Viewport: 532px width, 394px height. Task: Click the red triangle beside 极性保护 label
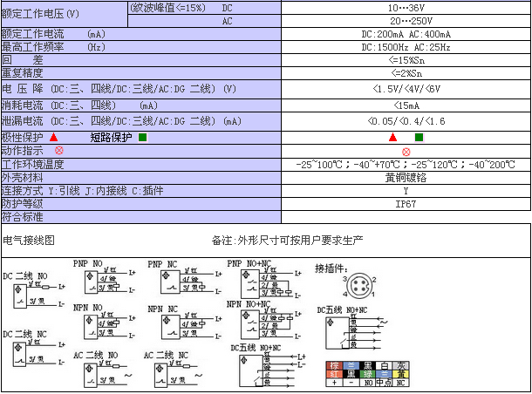(53, 138)
